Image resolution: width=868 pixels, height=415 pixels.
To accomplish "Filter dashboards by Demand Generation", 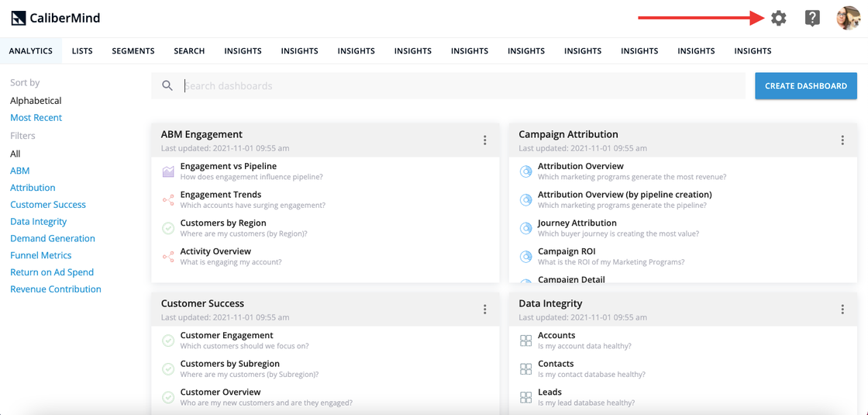I will [53, 238].
